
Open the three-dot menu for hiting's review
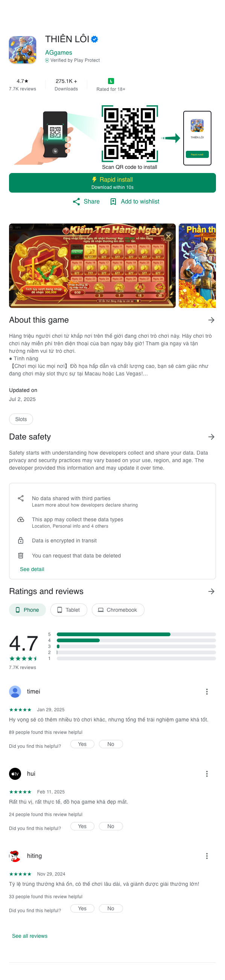[207, 856]
